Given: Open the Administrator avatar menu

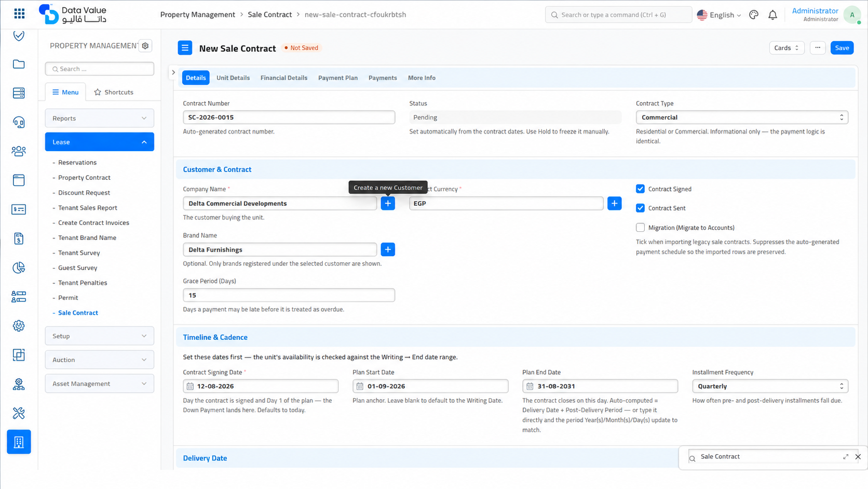Looking at the screenshot, I should tap(852, 15).
